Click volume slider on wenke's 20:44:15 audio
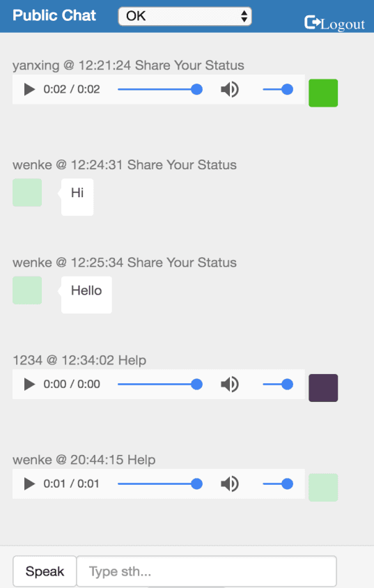Viewport: 374px width, 588px height. point(278,483)
